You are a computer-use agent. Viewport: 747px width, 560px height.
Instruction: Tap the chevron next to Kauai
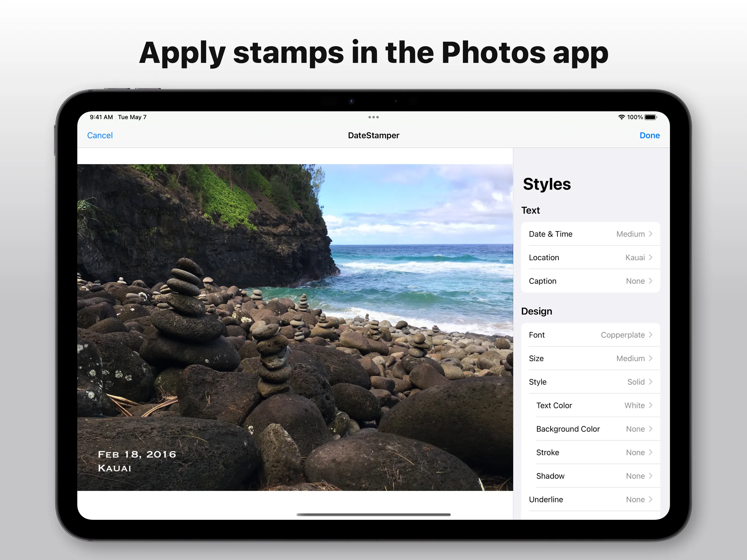[x=650, y=257]
